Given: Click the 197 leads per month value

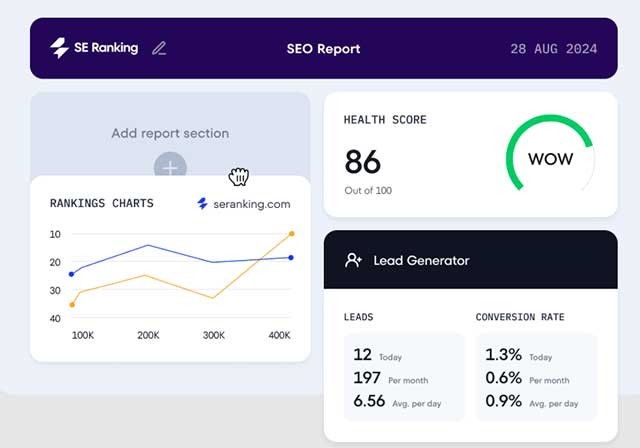Looking at the screenshot, I should point(369,378).
